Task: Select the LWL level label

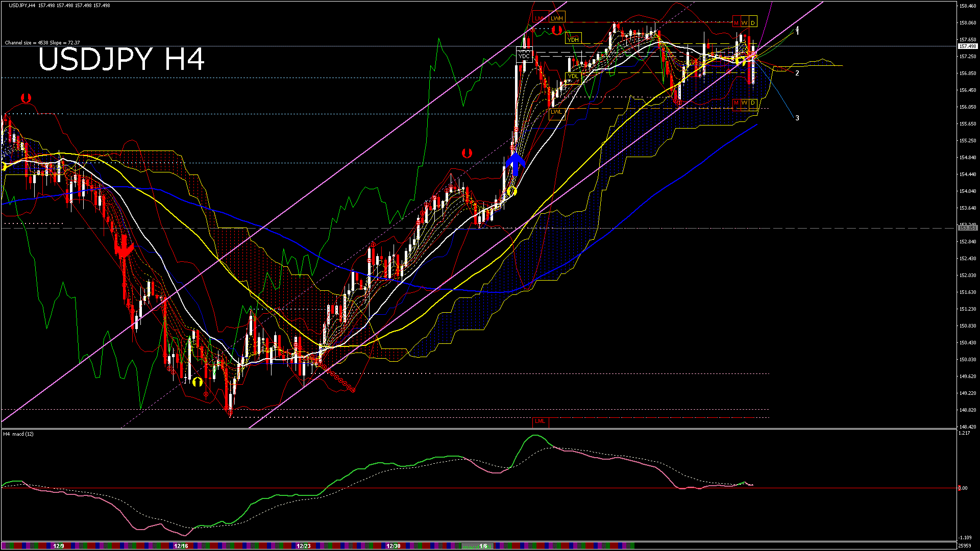Action: coord(556,112)
